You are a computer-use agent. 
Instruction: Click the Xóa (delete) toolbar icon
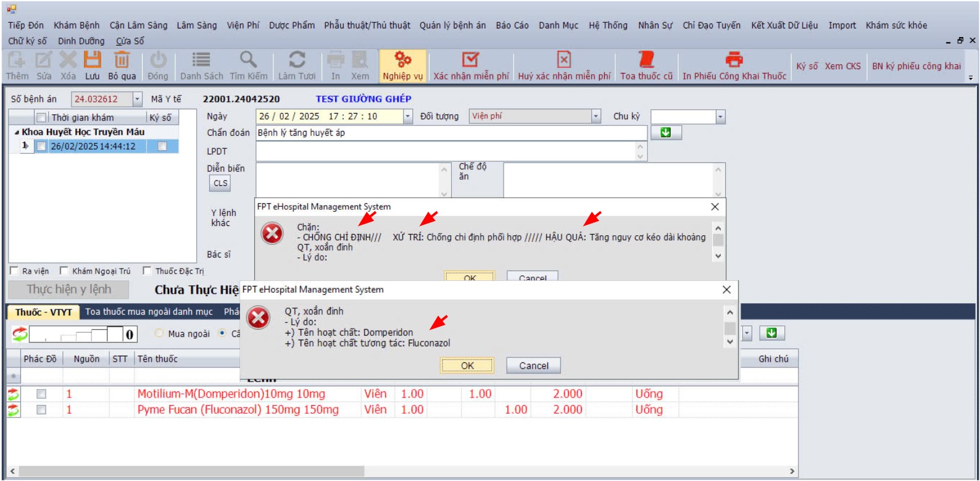[x=68, y=59]
